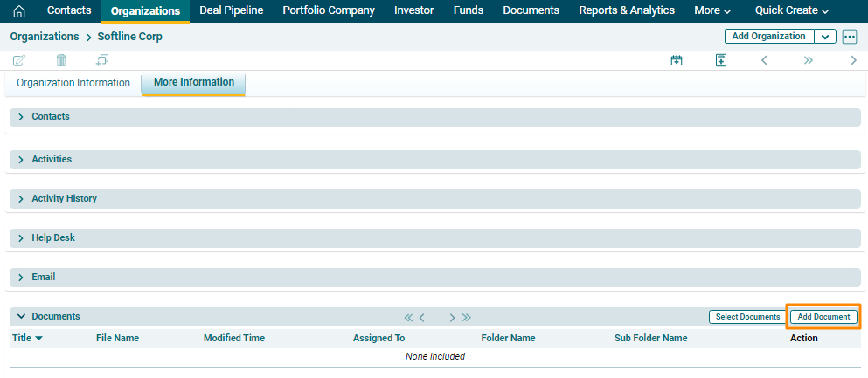Jump to first page of Documents list
The image size is (868, 378).
coord(408,317)
